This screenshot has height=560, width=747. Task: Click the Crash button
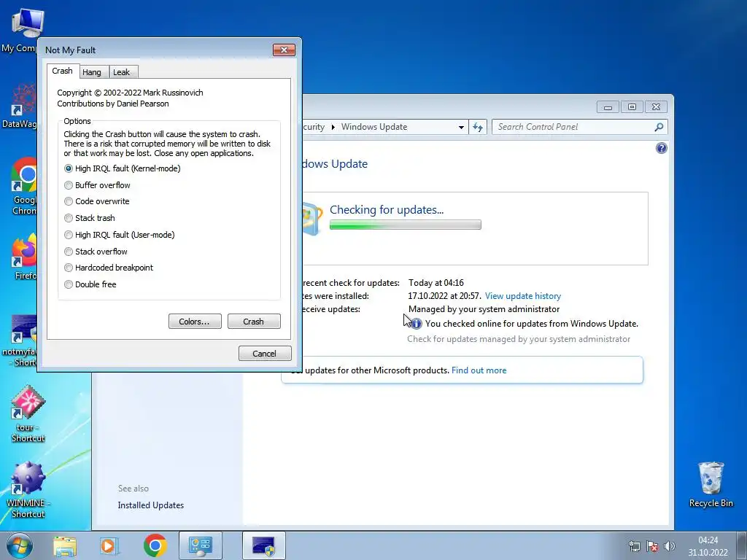254,322
